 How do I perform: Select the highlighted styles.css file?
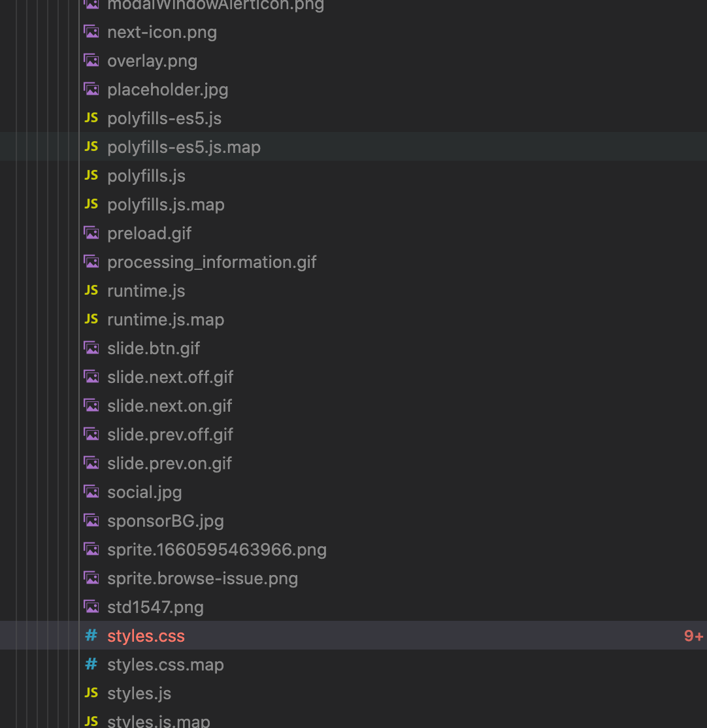pyautogui.click(x=146, y=635)
